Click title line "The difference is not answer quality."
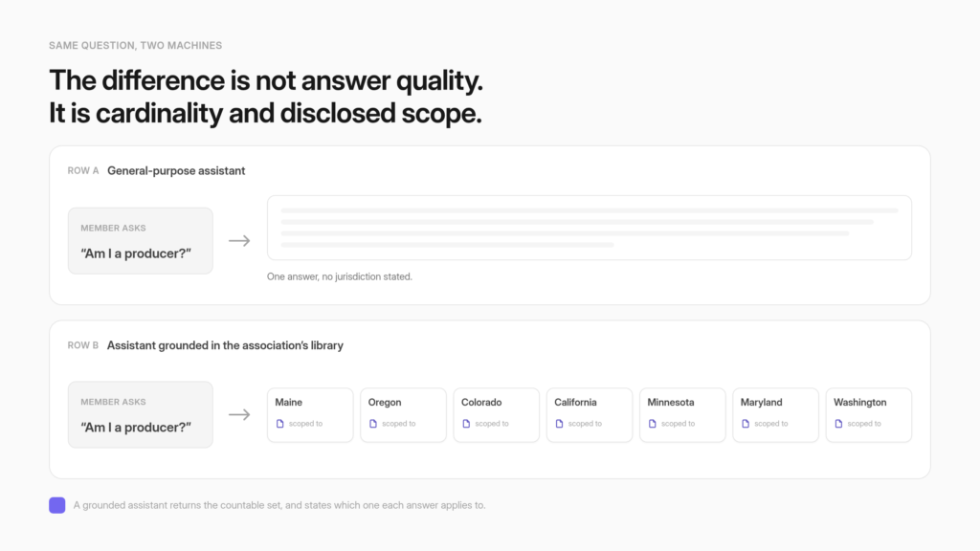 pyautogui.click(x=266, y=81)
